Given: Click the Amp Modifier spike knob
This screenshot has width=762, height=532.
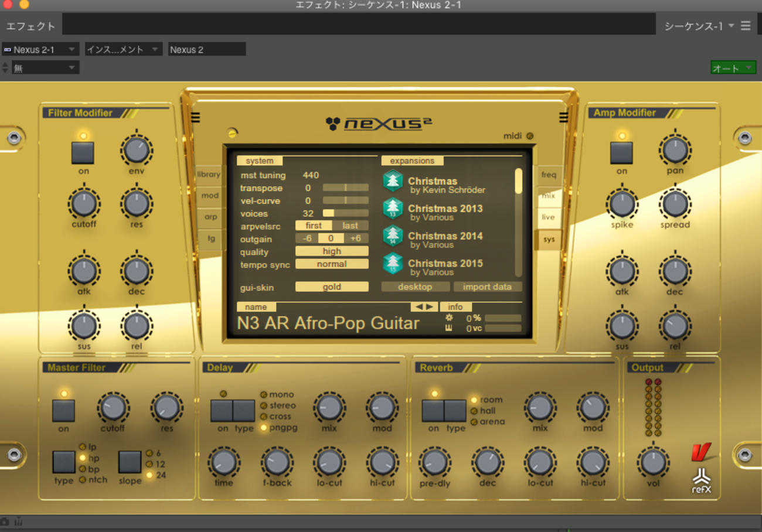Looking at the screenshot, I should (622, 203).
